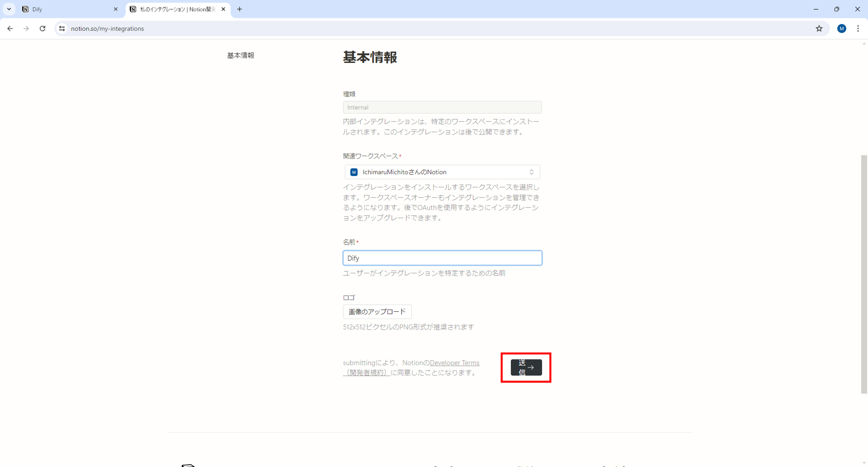
Task: Click 画像のアップロード upload button
Action: pos(377,312)
